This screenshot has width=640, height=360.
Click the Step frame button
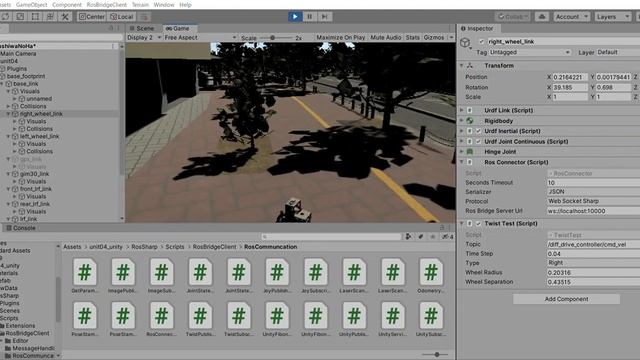click(x=324, y=17)
